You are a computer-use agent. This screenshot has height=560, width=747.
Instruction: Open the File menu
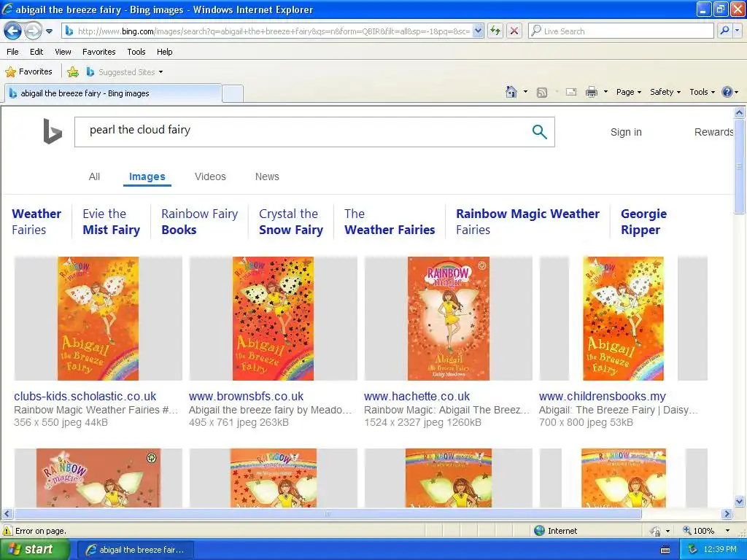(x=13, y=52)
